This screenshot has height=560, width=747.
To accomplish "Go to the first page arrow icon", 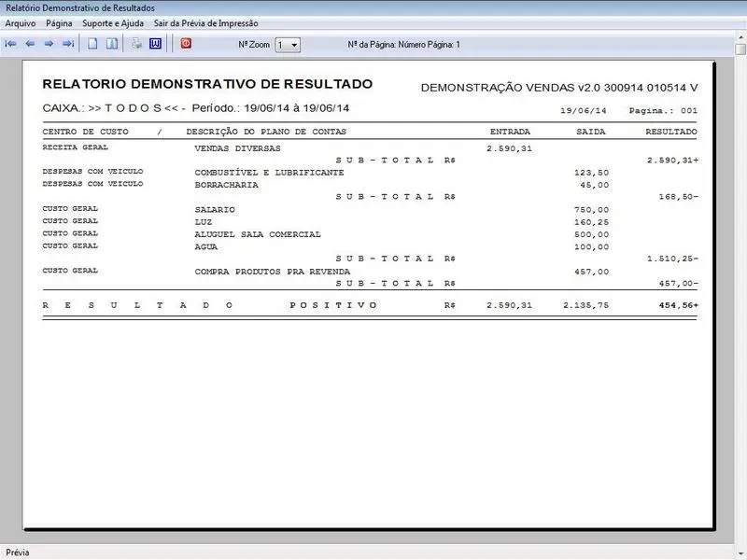I will click(11, 44).
